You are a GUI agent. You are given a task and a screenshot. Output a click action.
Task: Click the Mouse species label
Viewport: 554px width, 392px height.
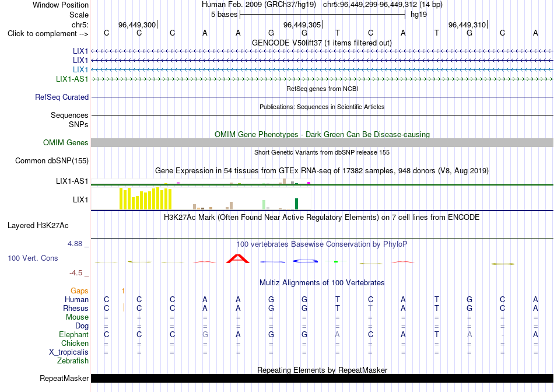tap(77, 317)
